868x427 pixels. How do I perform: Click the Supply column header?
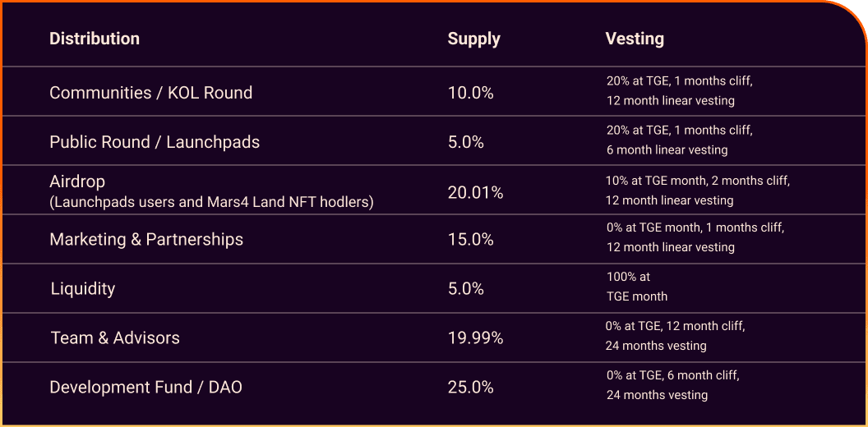473,39
